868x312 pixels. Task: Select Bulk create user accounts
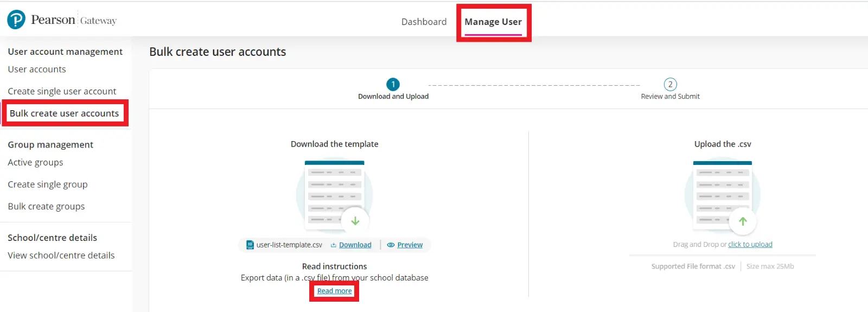[64, 113]
